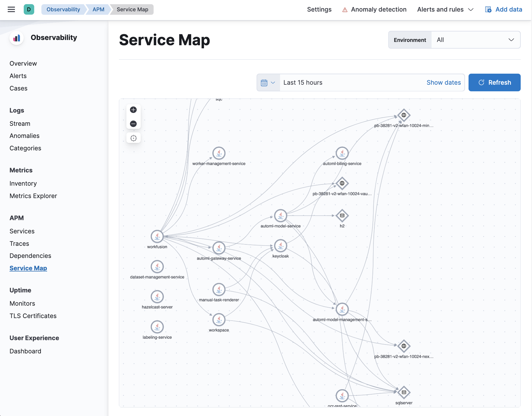This screenshot has height=416, width=532.
Task: Open Overview in the sidebar
Action: pos(23,63)
